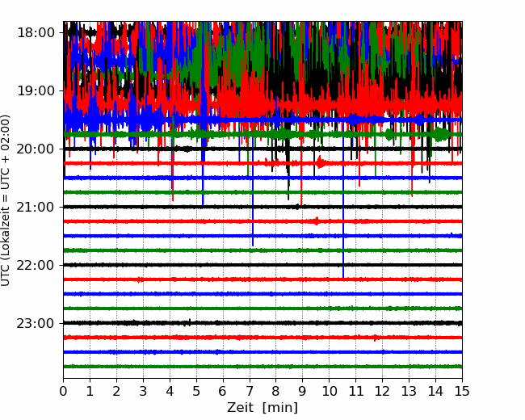
Task: Click the x-axis tick label 11
Action: (355, 391)
